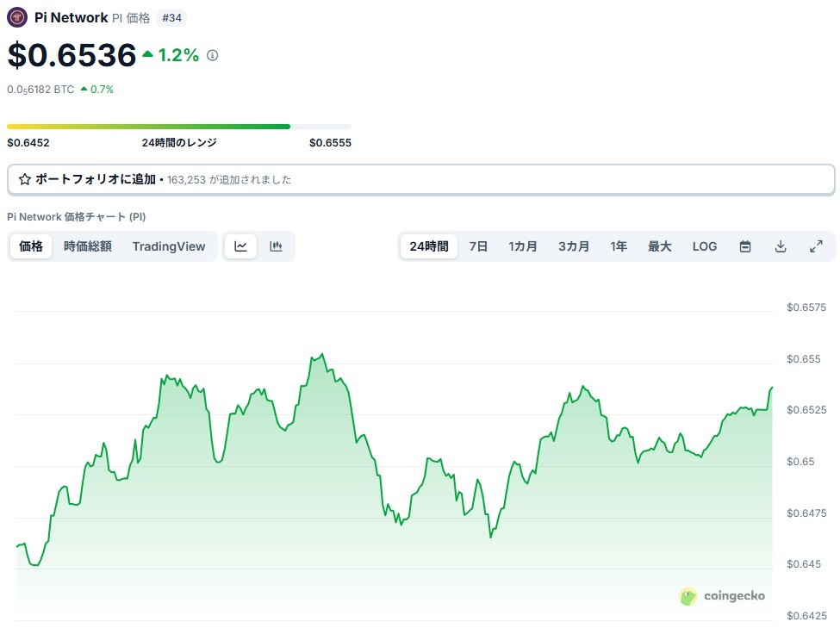Click the PI 価格 ticker label
This screenshot has width=840, height=628.
(x=131, y=18)
